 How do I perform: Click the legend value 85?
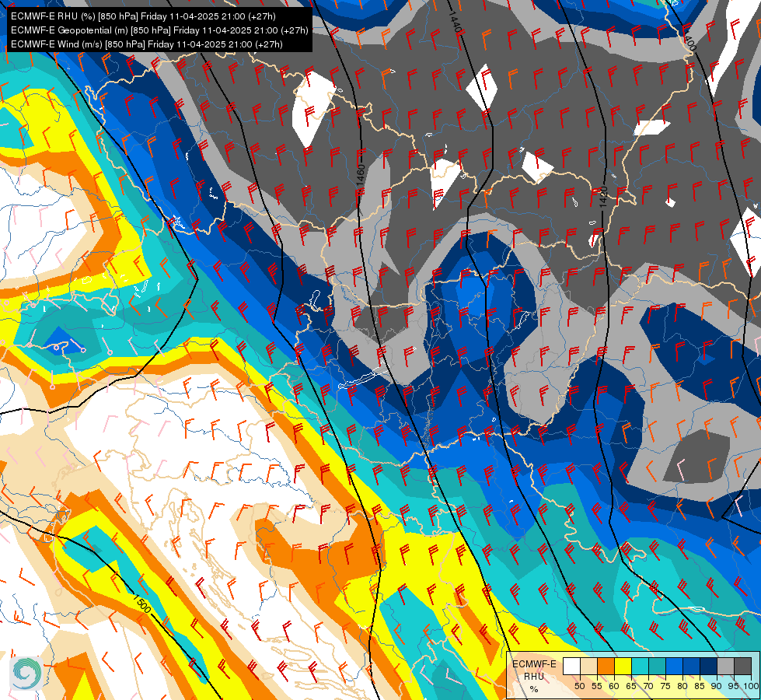[700, 687]
